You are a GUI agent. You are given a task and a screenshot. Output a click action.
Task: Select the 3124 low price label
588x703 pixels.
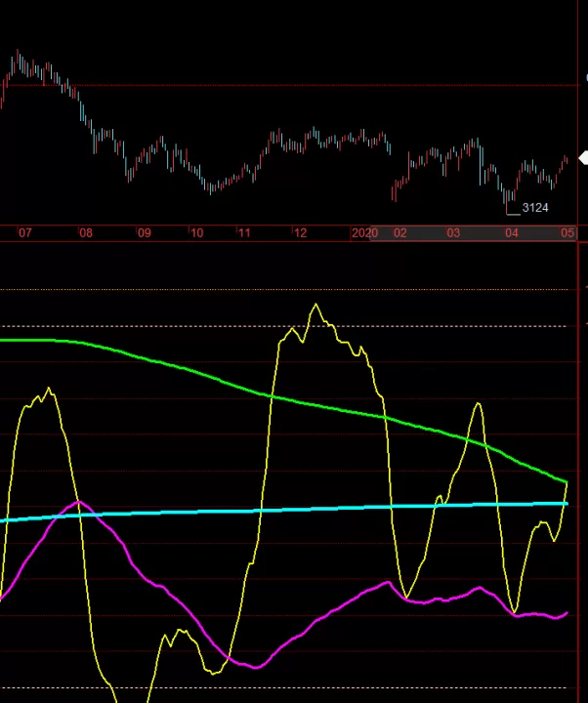pyautogui.click(x=535, y=208)
